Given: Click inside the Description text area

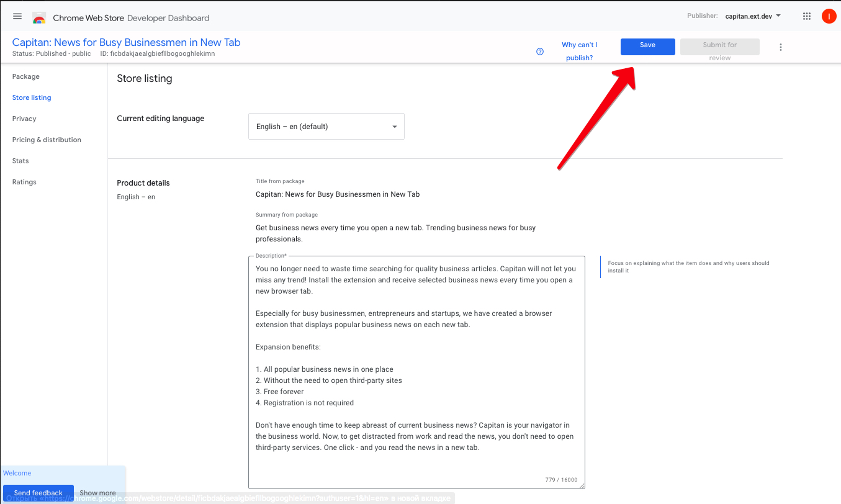Looking at the screenshot, I should tap(416, 372).
